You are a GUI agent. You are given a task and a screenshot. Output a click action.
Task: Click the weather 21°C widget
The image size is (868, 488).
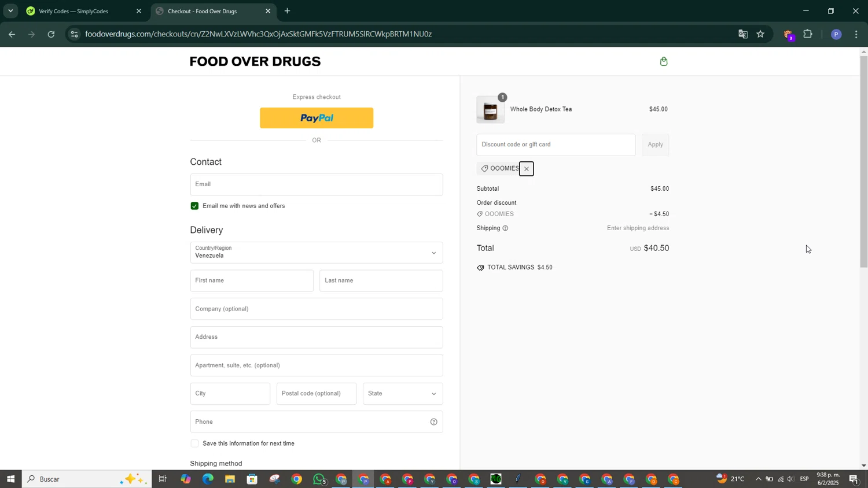[731, 479]
